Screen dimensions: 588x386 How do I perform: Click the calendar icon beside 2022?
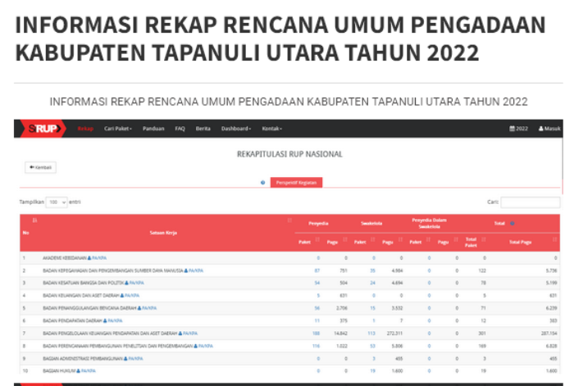(x=513, y=129)
